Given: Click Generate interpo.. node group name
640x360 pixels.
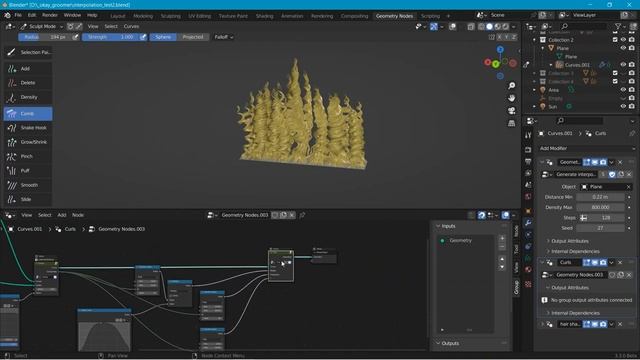Looking at the screenshot, I should (576, 174).
